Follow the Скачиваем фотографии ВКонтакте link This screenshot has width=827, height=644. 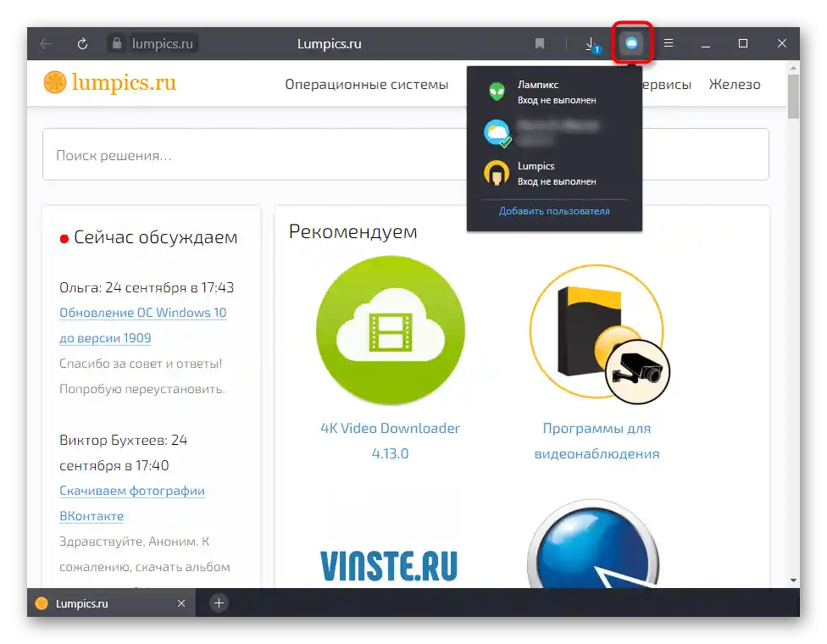(131, 491)
